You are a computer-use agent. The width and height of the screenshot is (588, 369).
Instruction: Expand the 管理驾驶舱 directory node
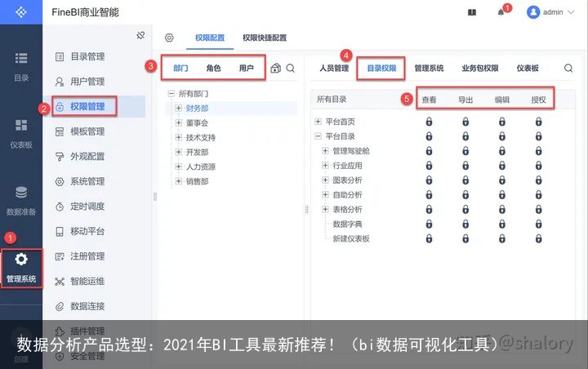(326, 151)
